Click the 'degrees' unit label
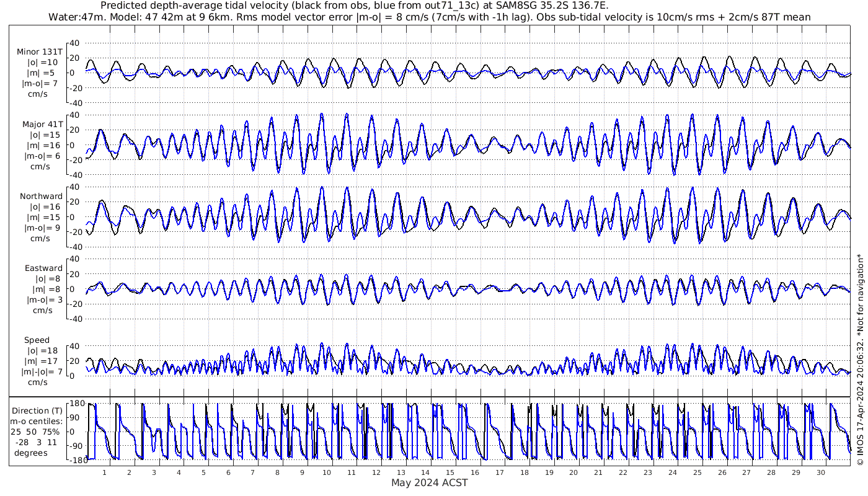The height and width of the screenshot is (496, 868). point(30,453)
